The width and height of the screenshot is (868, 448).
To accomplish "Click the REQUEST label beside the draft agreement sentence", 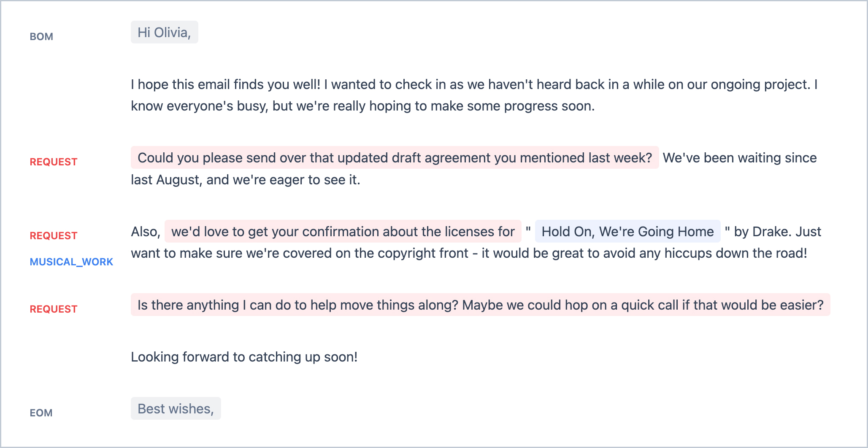I will (x=53, y=162).
